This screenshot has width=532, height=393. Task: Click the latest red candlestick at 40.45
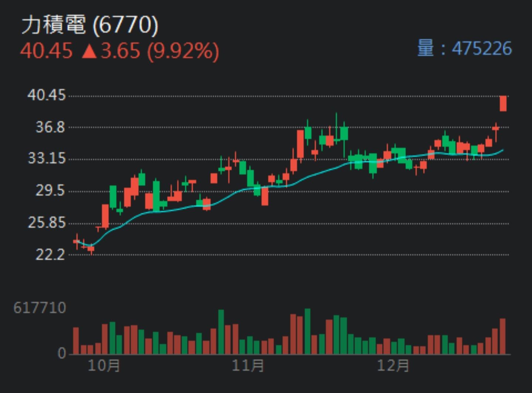[x=503, y=103]
